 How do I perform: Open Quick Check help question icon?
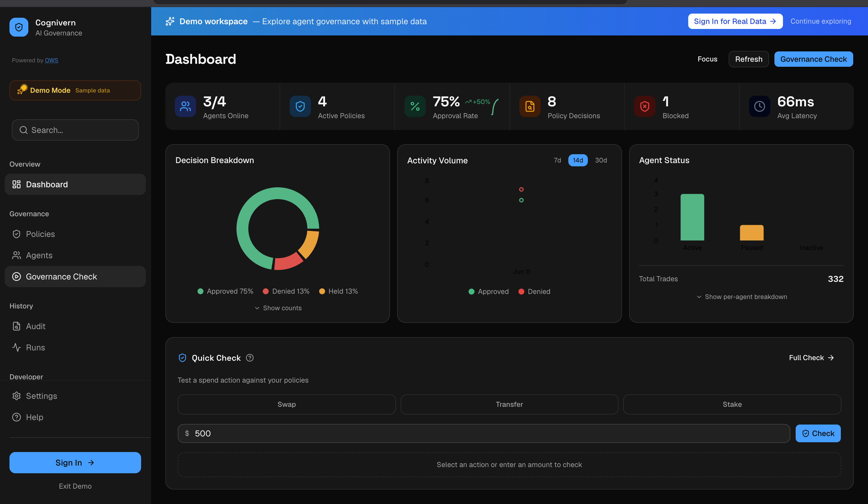pos(250,358)
